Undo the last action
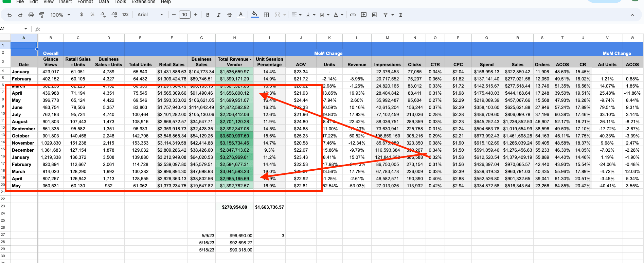644x263 pixels. tap(10, 15)
